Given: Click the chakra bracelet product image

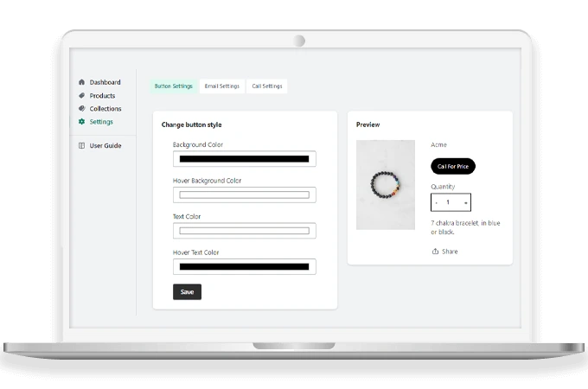Looking at the screenshot, I should (x=386, y=185).
